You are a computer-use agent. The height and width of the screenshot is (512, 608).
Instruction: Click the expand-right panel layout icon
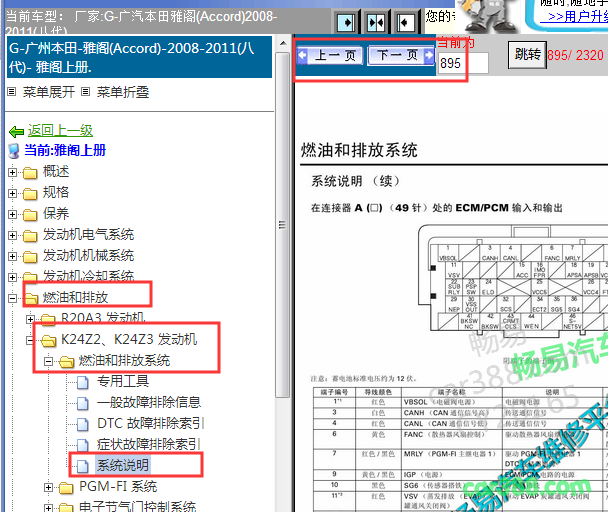point(347,22)
